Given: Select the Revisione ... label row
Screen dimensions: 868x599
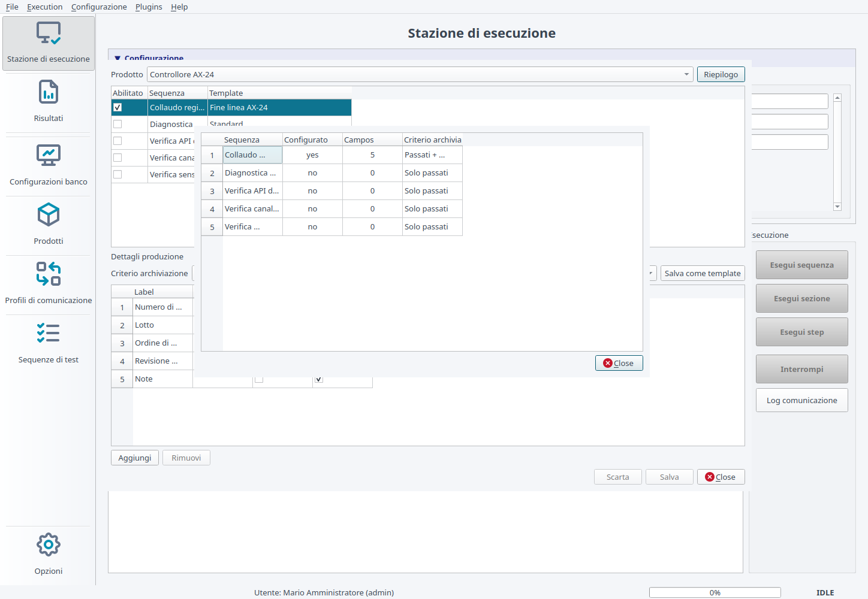Looking at the screenshot, I should 162,361.
